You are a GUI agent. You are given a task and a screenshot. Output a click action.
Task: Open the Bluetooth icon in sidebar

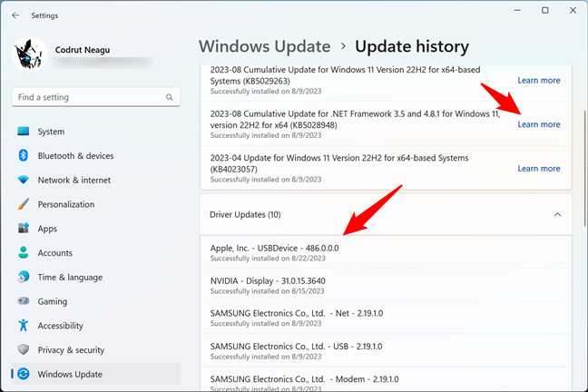click(x=24, y=155)
